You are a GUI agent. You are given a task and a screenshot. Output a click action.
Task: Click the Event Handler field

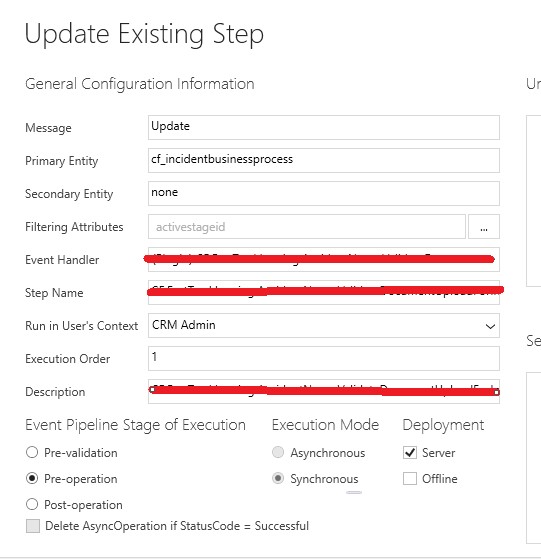(x=324, y=260)
